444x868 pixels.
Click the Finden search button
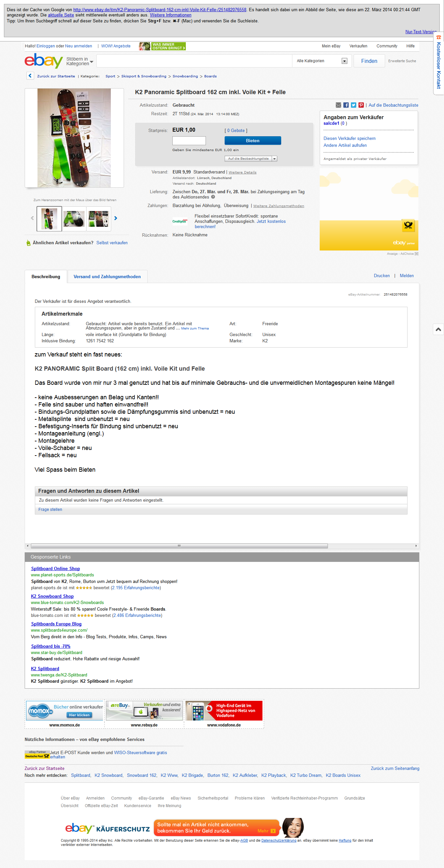pos(369,61)
